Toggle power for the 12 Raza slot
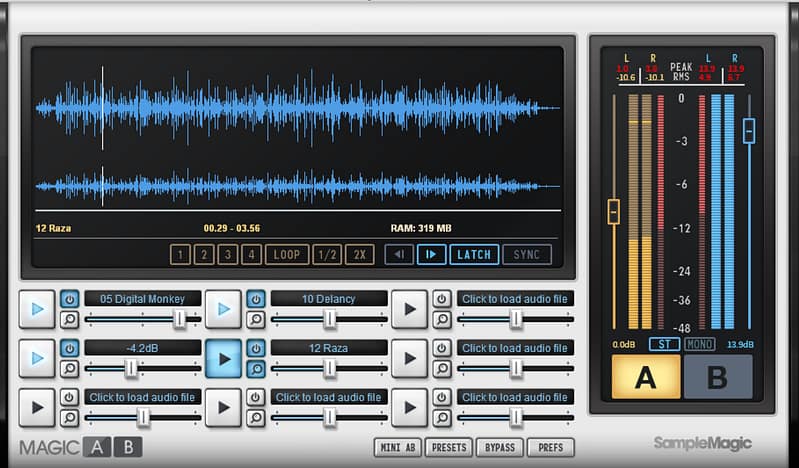The image size is (799, 468). click(x=256, y=348)
